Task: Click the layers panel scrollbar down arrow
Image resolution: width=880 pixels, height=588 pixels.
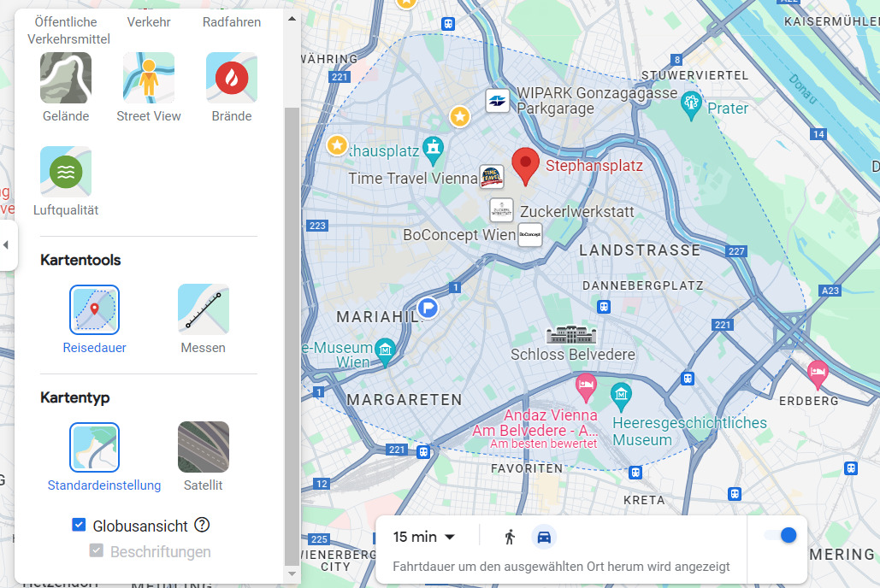Action: pyautogui.click(x=292, y=574)
